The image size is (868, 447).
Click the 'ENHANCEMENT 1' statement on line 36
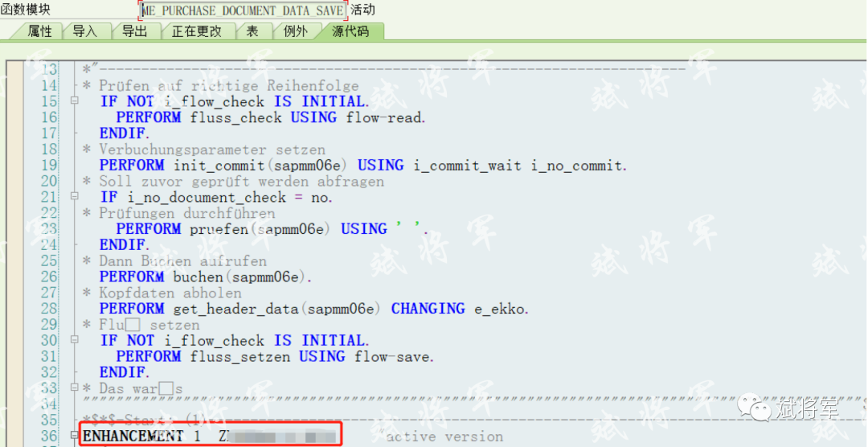[x=141, y=437]
